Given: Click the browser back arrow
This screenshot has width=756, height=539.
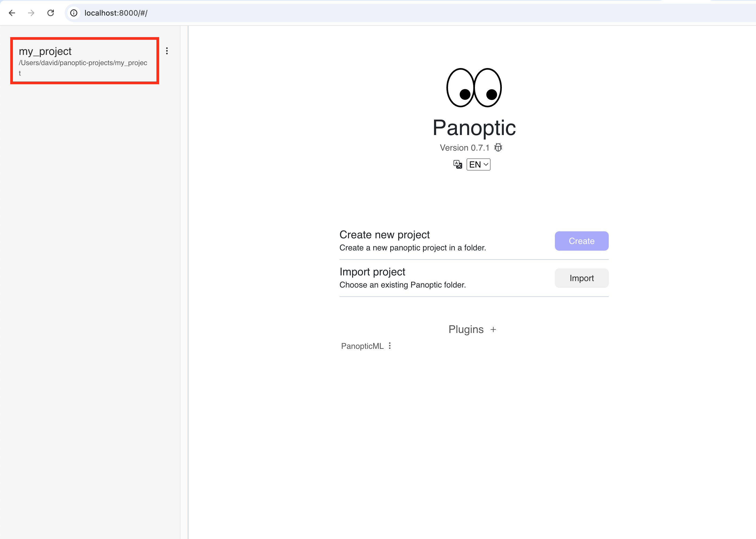Looking at the screenshot, I should (12, 13).
